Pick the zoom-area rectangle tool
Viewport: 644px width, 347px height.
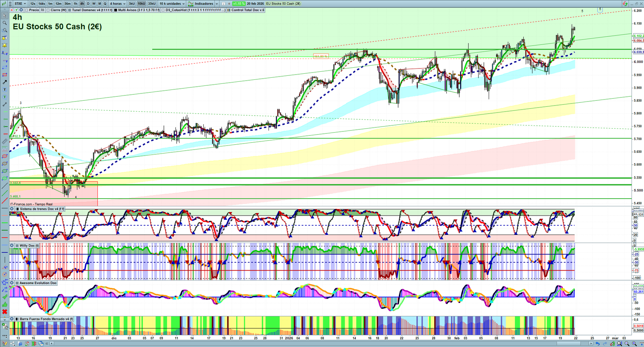(4, 30)
